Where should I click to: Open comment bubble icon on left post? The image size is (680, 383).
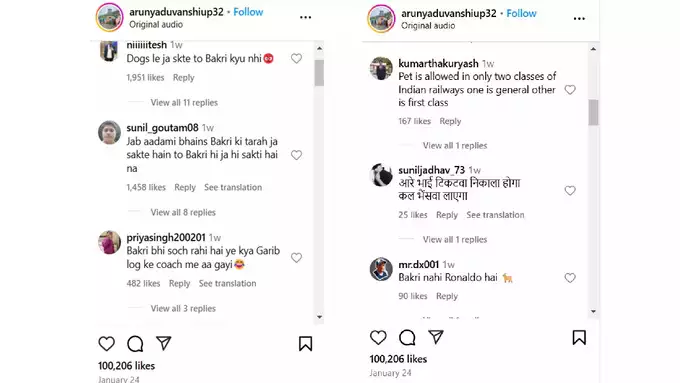(135, 344)
